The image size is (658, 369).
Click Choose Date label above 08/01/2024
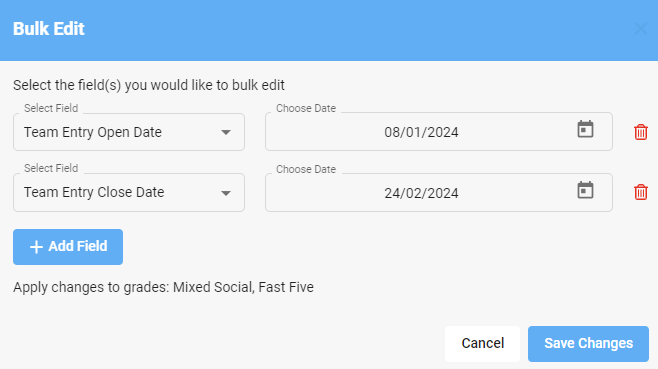pos(306,108)
